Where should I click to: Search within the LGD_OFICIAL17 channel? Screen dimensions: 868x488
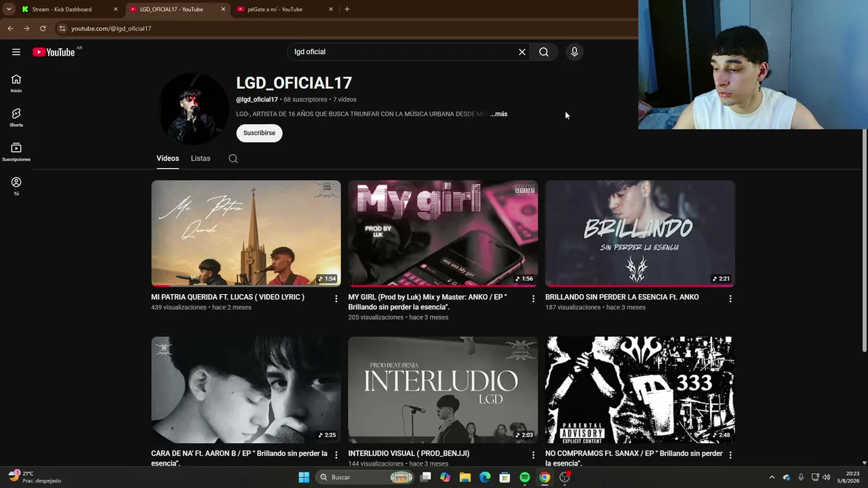(233, 159)
